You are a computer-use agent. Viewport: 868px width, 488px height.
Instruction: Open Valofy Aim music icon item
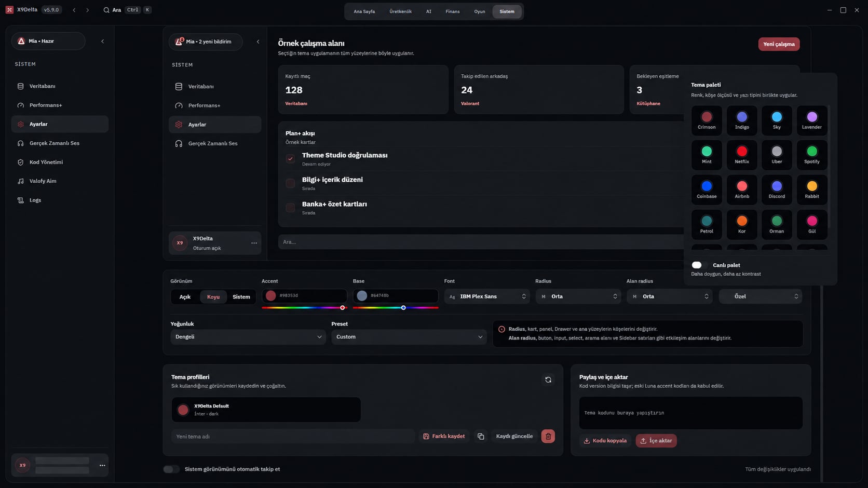coord(60,181)
